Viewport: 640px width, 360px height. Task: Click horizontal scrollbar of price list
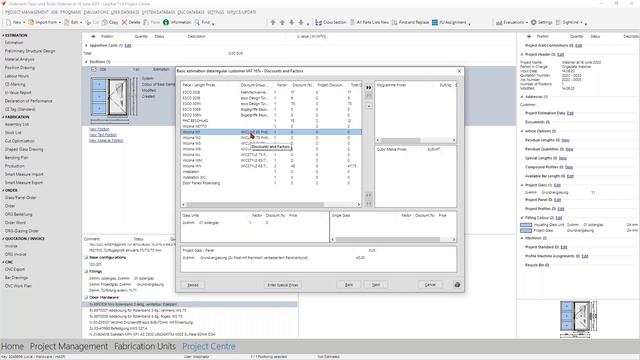(271, 204)
